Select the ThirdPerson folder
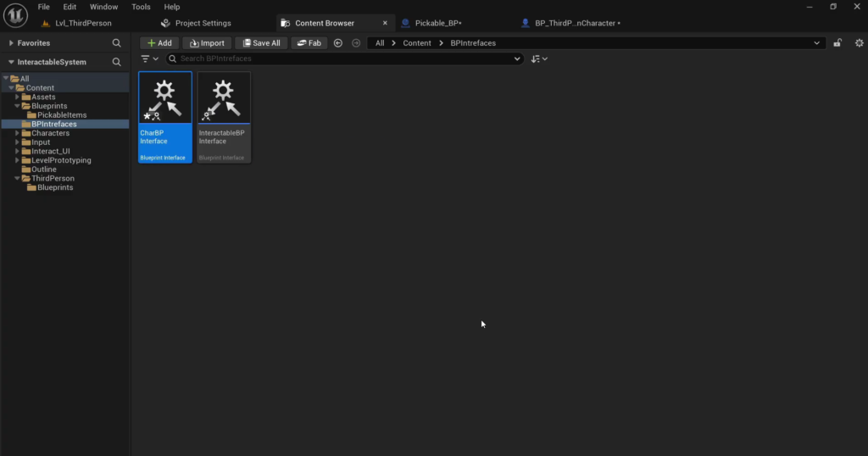The image size is (868, 456). tap(53, 178)
